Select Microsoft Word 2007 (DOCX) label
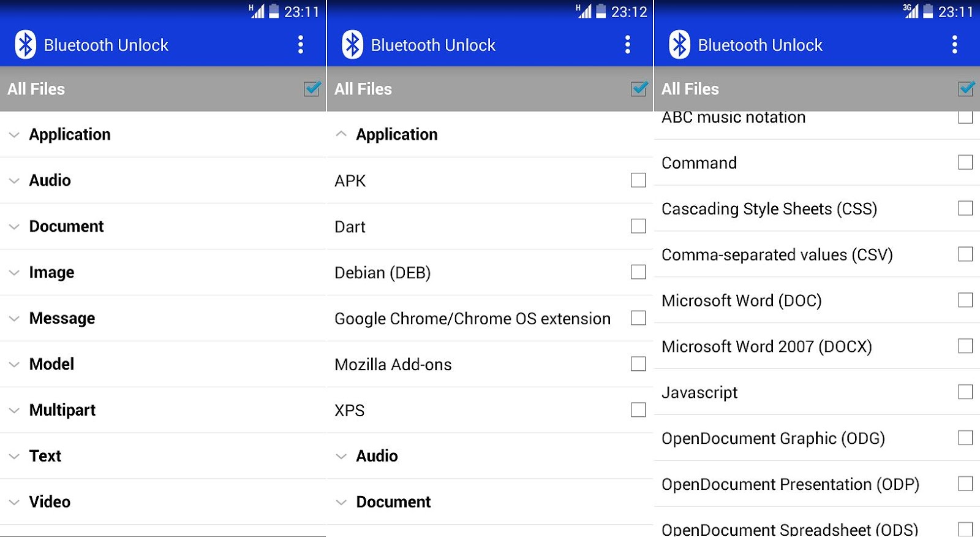 click(x=767, y=347)
